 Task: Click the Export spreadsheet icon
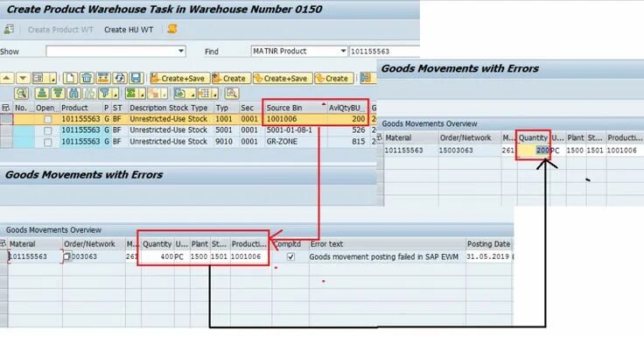[180, 94]
